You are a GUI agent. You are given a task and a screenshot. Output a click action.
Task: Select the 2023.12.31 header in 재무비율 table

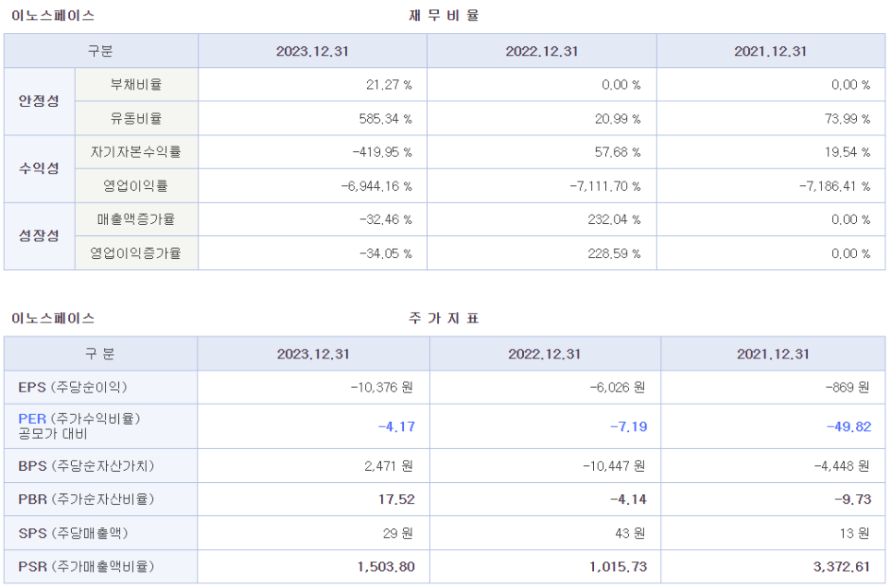click(313, 52)
